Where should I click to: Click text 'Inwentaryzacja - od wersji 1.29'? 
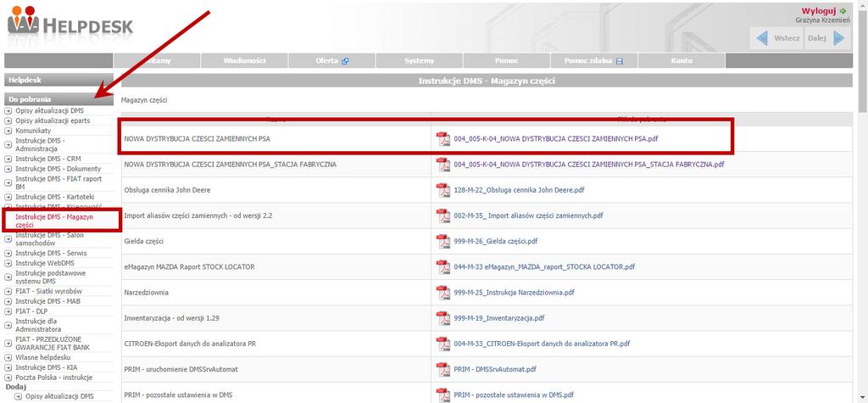[x=173, y=318]
